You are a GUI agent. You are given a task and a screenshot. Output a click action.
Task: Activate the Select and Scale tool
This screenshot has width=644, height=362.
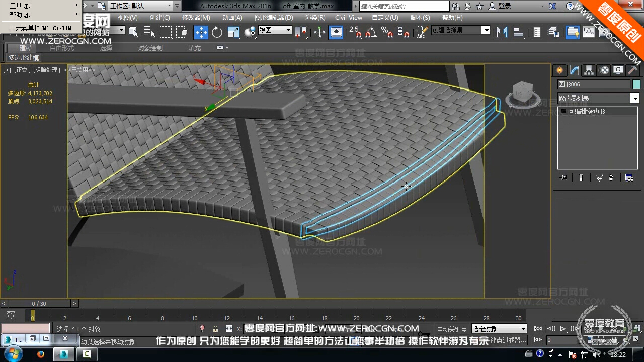tap(233, 32)
